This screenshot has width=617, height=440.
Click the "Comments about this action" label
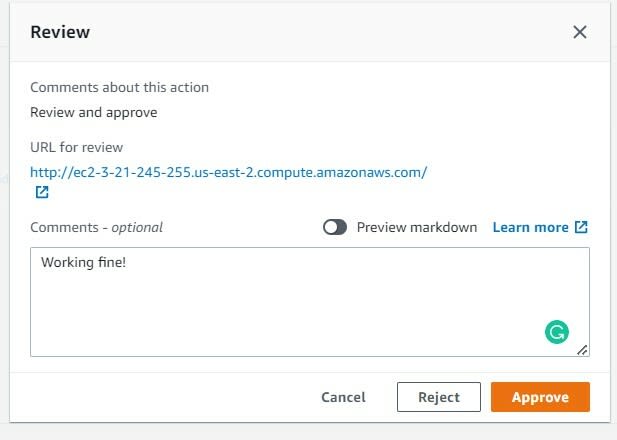pos(120,87)
